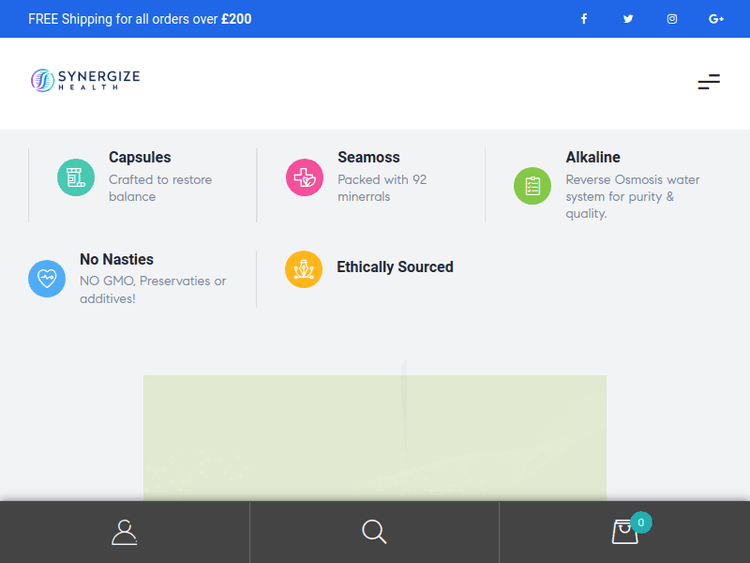Screen dimensions: 750x563
Task: Click the free shipping over £200 notice
Action: [140, 19]
